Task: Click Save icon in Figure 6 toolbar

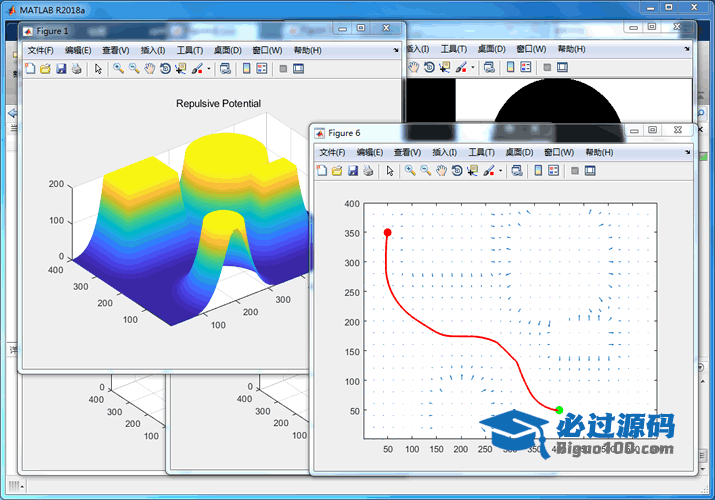Action: click(353, 171)
